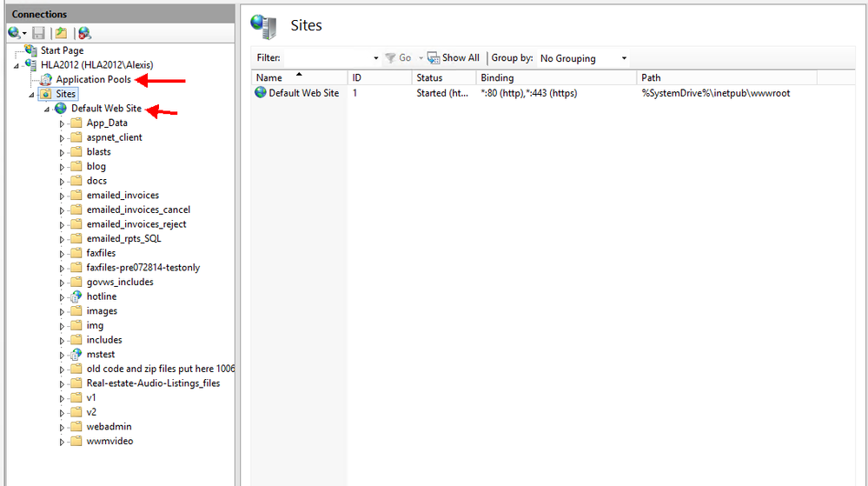Collapse the HLA2012 server node
868x486 pixels.
18,65
